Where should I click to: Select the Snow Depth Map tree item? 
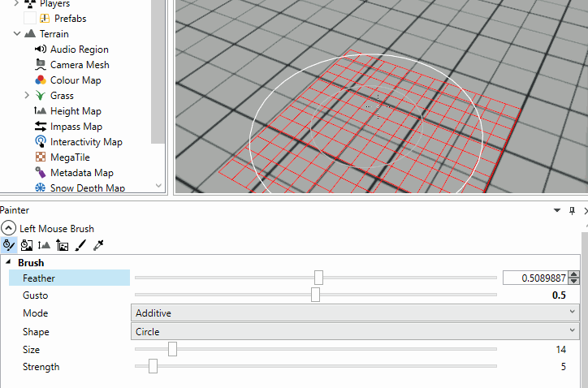[x=88, y=188]
